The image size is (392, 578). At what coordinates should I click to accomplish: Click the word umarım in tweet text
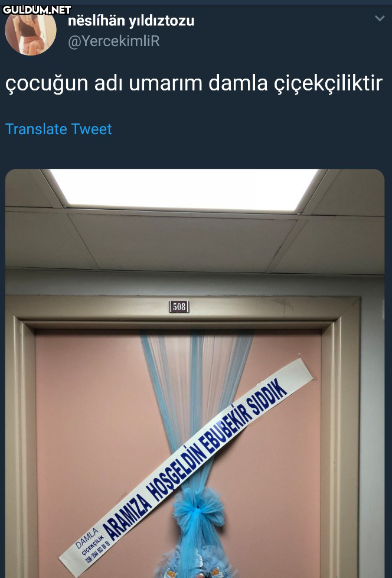[x=166, y=83]
